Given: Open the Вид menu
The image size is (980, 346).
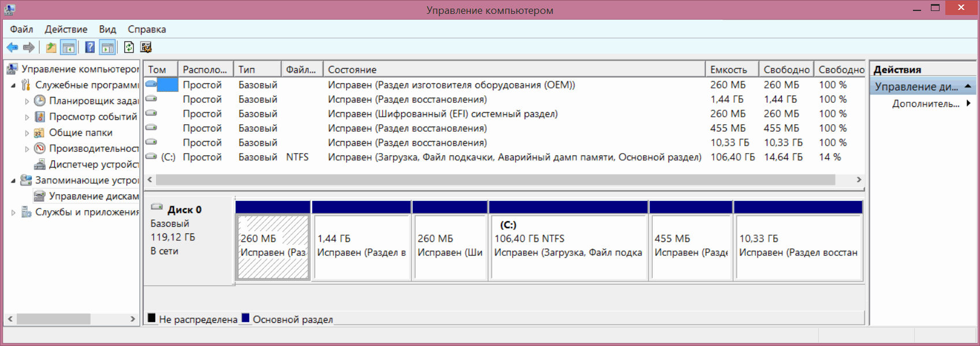Looking at the screenshot, I should coord(107,29).
